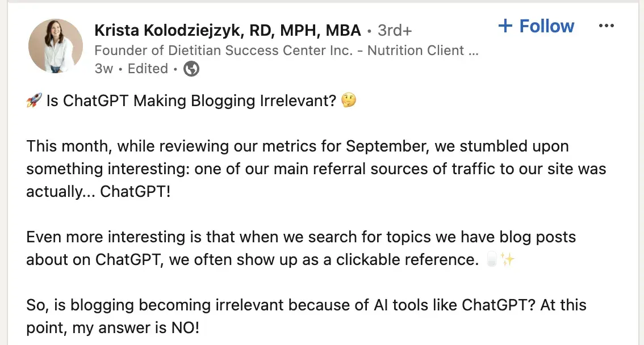The image size is (644, 345).
Task: Click the sparkles emoji after 'clickable reference'
Action: pos(508,260)
